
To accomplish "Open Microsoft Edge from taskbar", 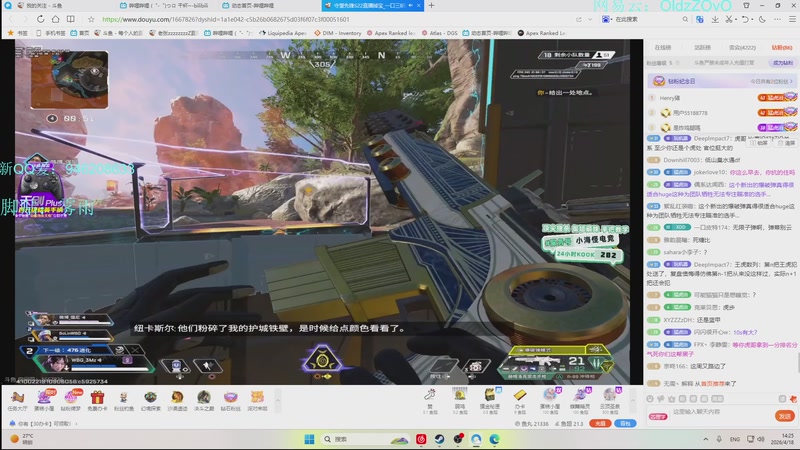I will 494,439.
